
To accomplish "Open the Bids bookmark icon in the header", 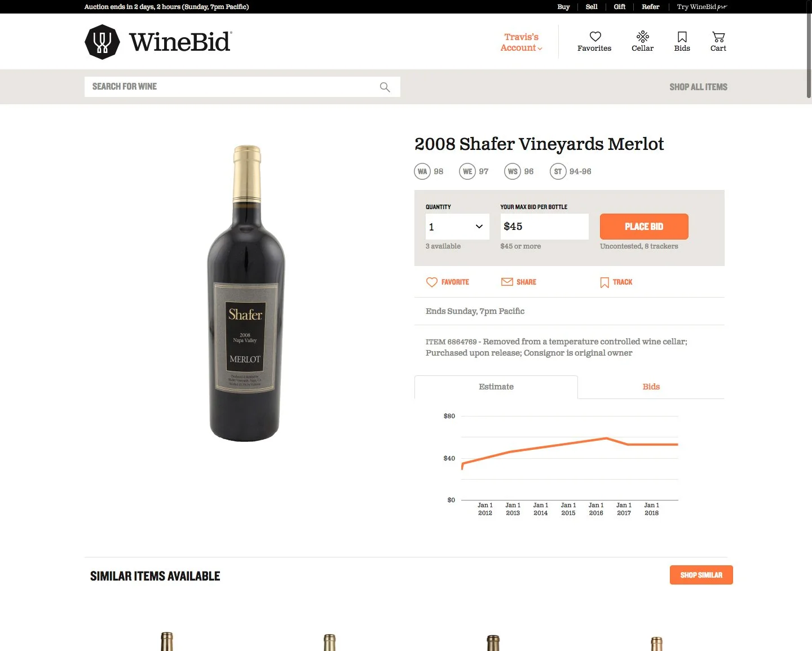I will 682,37.
